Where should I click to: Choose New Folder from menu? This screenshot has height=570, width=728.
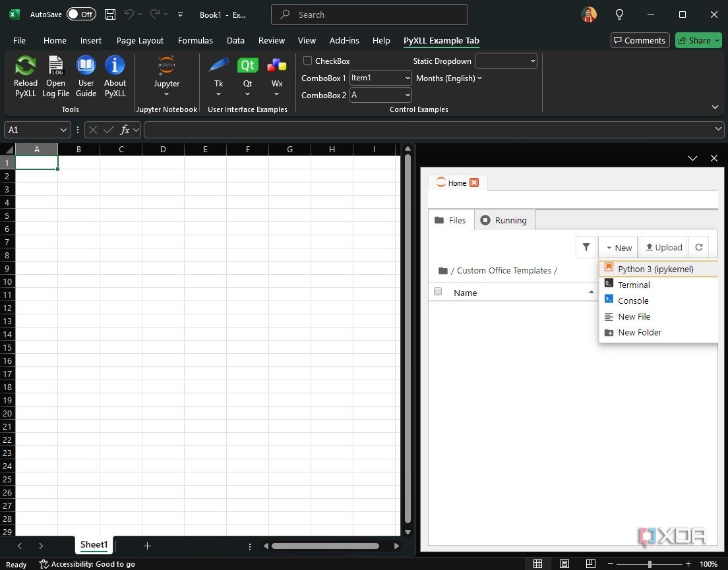[x=658, y=332]
